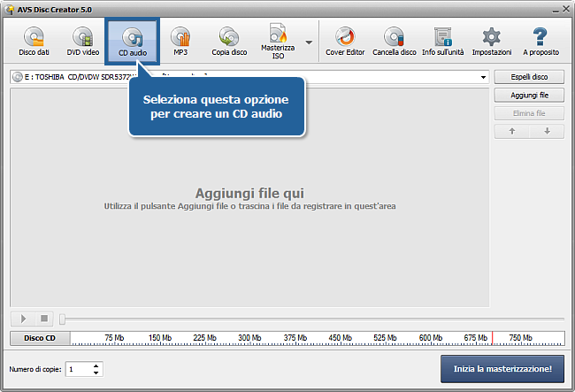Select the Masterizza ISO icon
The width and height of the screenshot is (575, 392).
[x=278, y=41]
